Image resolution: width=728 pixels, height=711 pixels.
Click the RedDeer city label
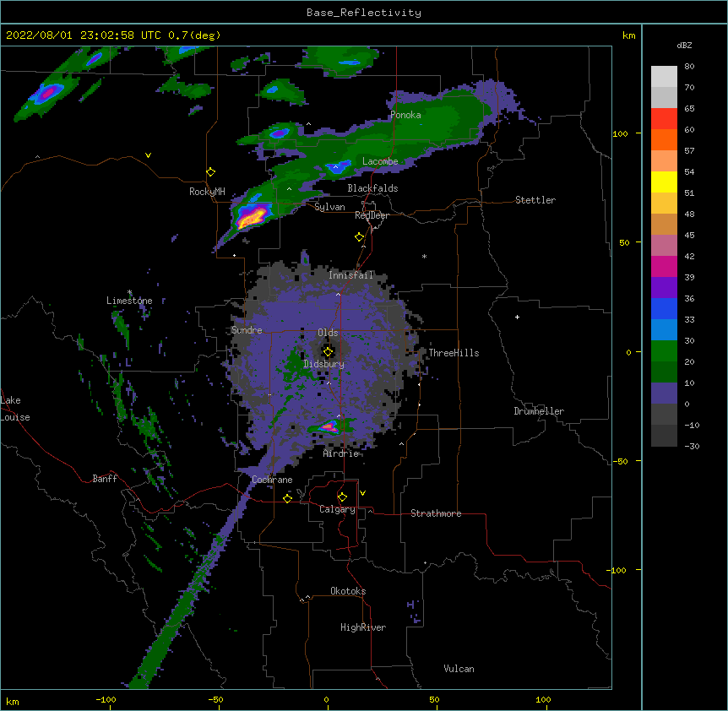(372, 215)
